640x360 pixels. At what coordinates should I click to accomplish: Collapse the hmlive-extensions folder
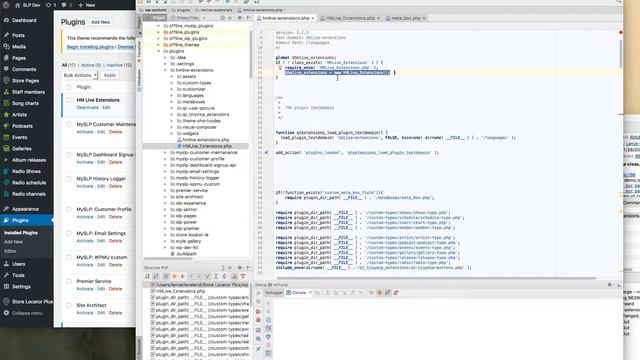tap(165, 70)
